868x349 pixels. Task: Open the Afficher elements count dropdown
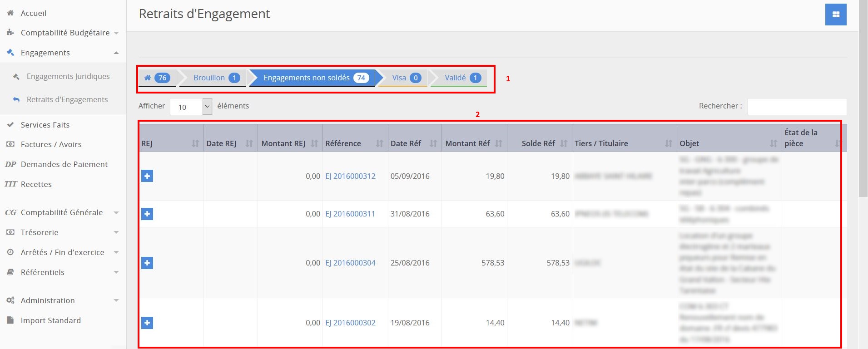pyautogui.click(x=191, y=107)
